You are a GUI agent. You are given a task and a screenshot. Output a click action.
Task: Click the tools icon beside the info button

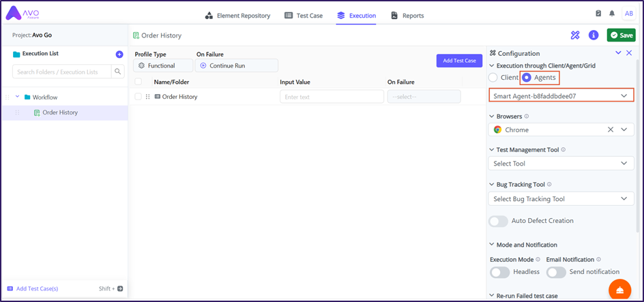575,35
